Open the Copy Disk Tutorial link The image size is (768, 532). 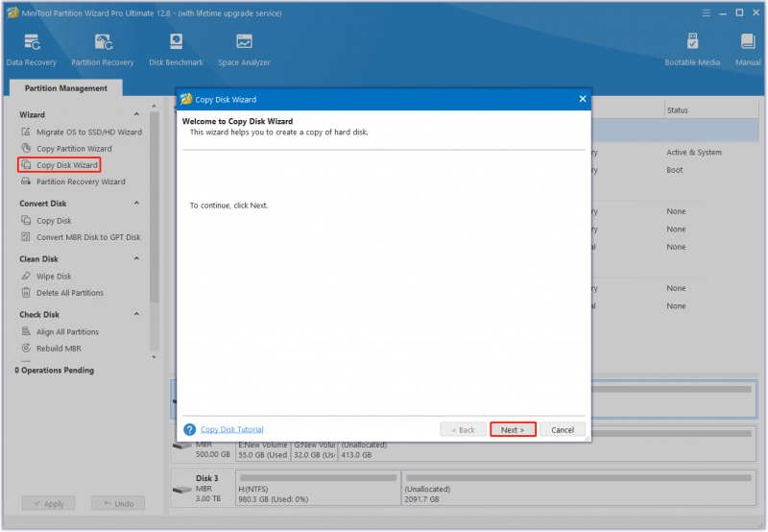pyautogui.click(x=231, y=429)
